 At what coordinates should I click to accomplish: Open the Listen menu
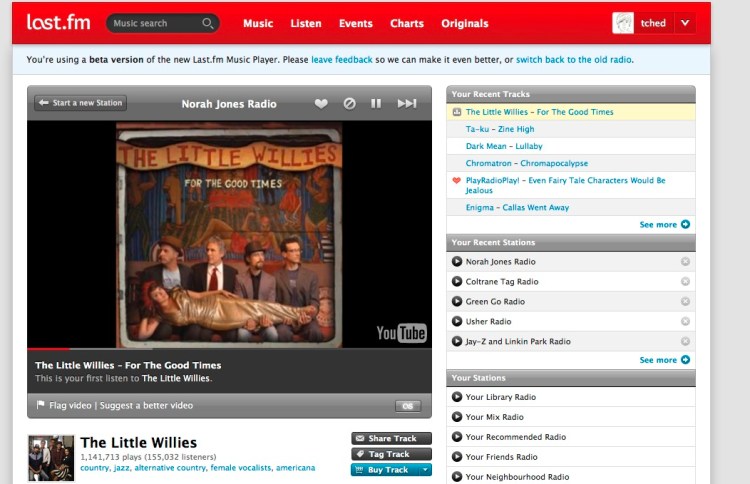click(306, 23)
